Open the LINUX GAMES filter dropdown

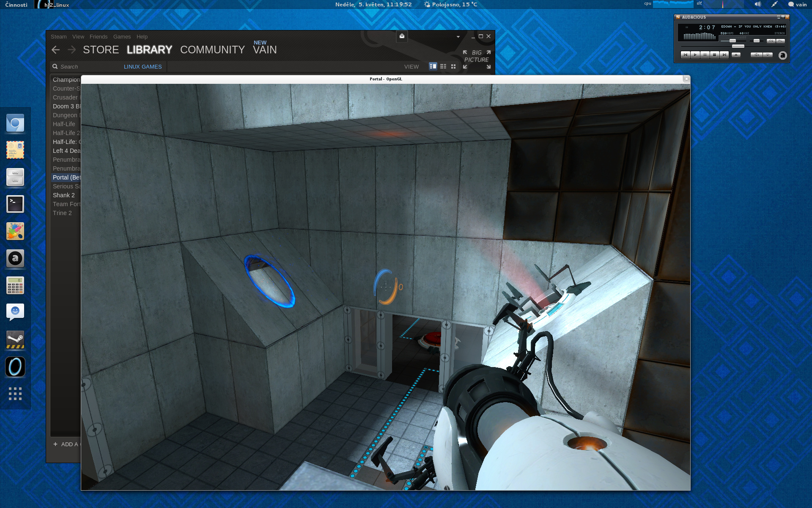coord(143,67)
